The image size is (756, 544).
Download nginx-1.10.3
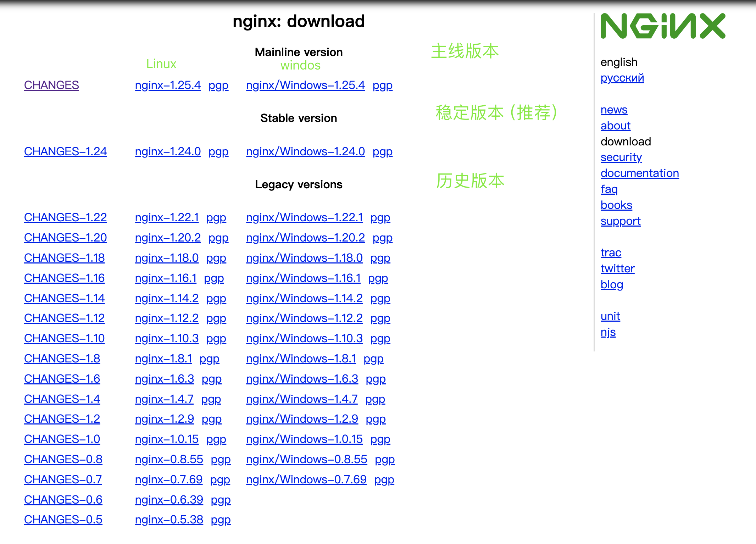pyautogui.click(x=167, y=338)
